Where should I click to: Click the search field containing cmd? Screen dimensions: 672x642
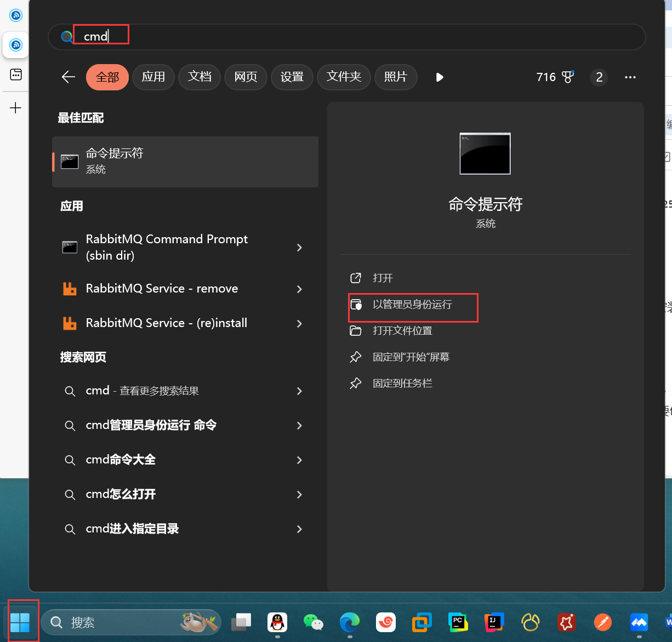point(219,37)
